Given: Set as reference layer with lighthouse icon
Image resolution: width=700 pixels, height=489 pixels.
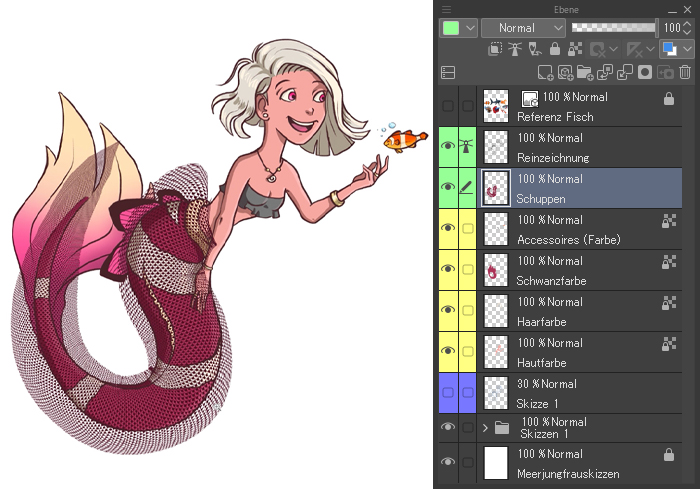Looking at the screenshot, I should click(x=515, y=49).
